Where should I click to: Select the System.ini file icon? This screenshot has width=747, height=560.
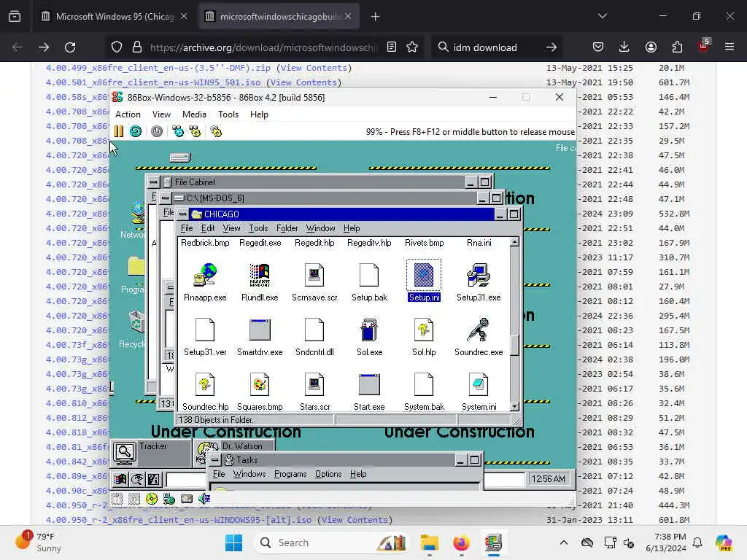(479, 384)
